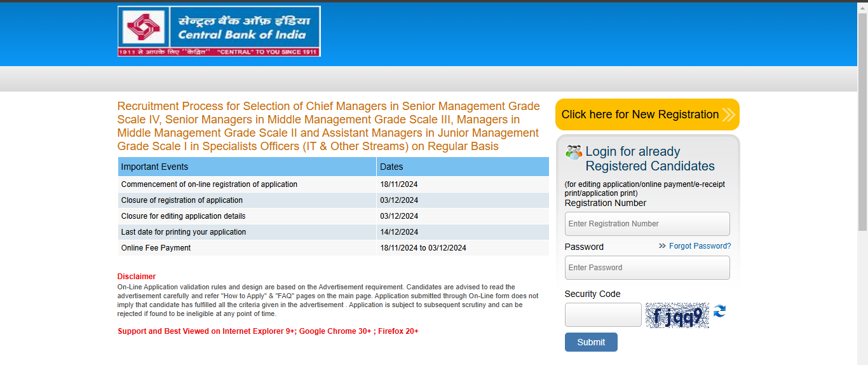Select the Online Fee Payment row label
This screenshot has height=365, width=868.
[156, 248]
